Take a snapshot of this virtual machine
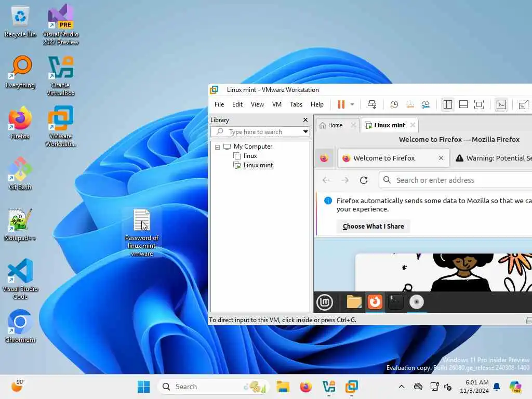Viewport: 532px width, 399px height. (394, 104)
